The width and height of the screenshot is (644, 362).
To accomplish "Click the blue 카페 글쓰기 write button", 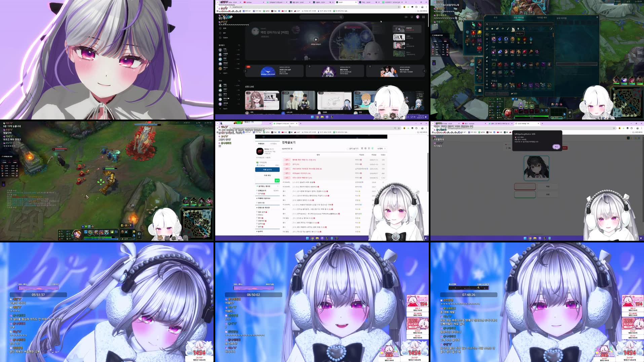I will pyautogui.click(x=267, y=169).
